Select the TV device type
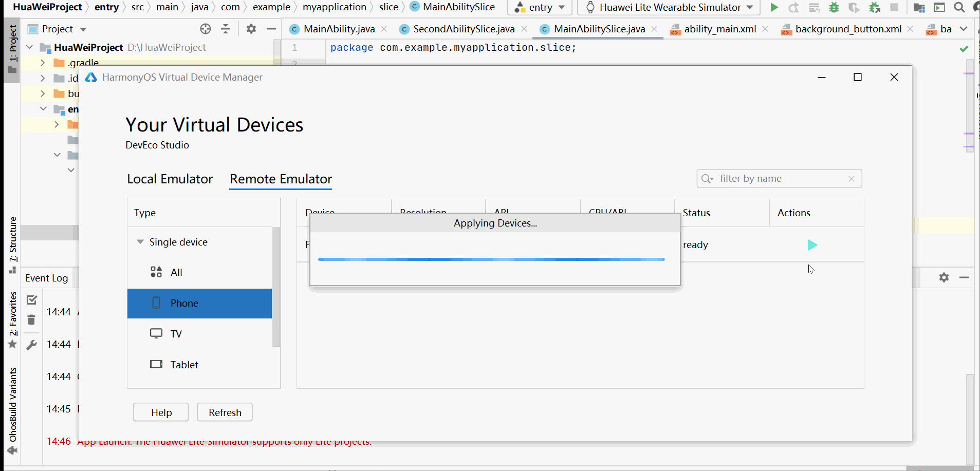The width and height of the screenshot is (980, 471). (199, 334)
